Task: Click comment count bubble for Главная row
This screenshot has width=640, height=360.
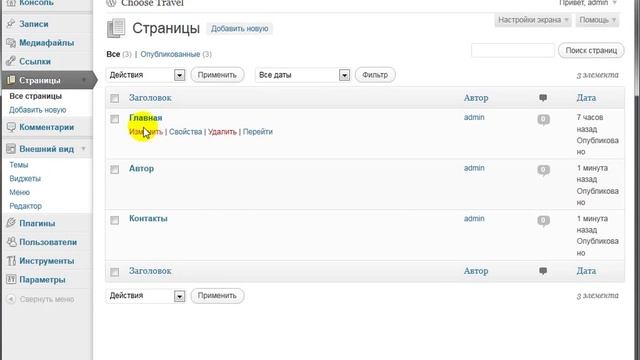Action: point(543,120)
